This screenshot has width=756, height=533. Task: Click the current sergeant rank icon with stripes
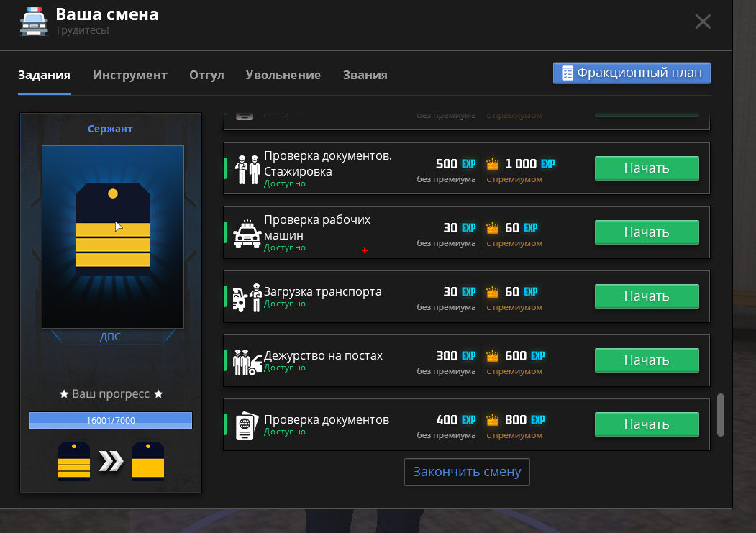pyautogui.click(x=74, y=460)
